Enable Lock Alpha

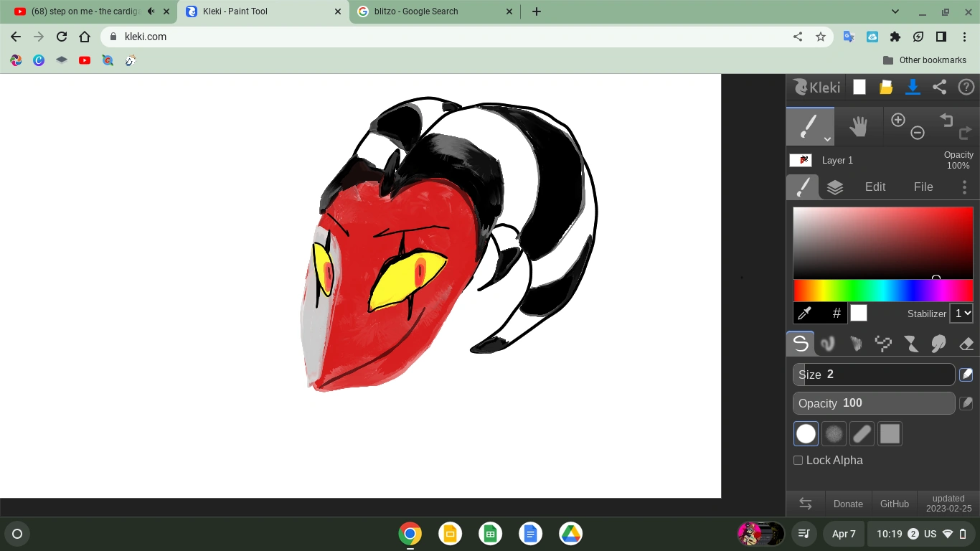798,460
